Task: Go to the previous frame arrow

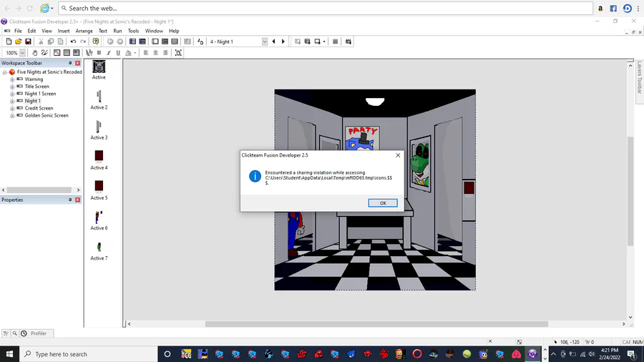Action: click(x=273, y=41)
